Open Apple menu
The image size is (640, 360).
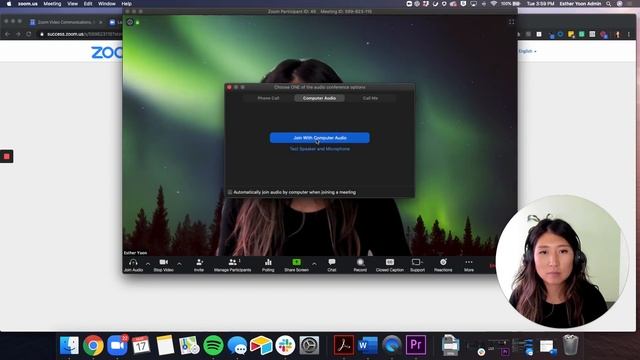[x=8, y=4]
